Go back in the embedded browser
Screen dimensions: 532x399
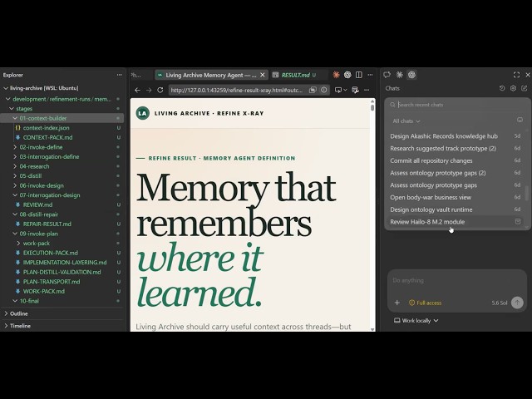(x=137, y=90)
